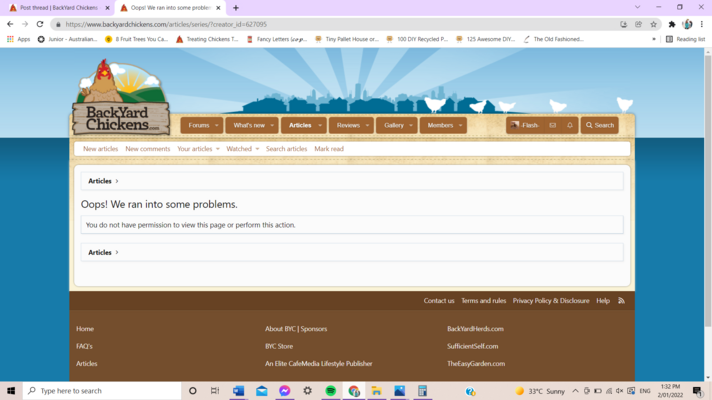The height and width of the screenshot is (400, 712).
Task: Open the inbox envelope icon
Action: [x=552, y=125]
